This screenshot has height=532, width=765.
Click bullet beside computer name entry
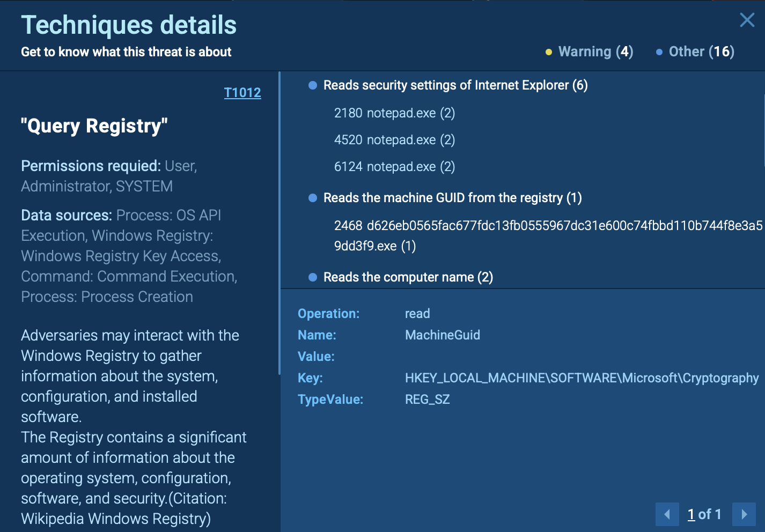[313, 277]
